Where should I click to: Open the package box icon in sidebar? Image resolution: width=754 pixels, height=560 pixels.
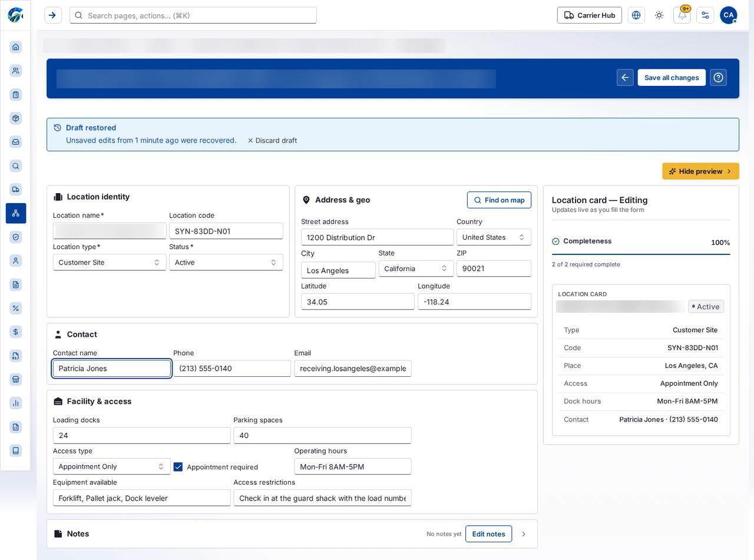16,118
